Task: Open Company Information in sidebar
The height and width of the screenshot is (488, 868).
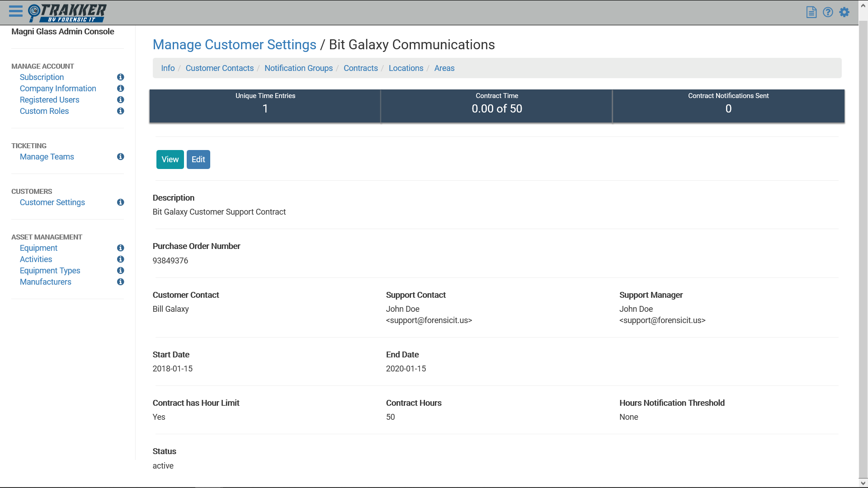Action: tap(58, 89)
